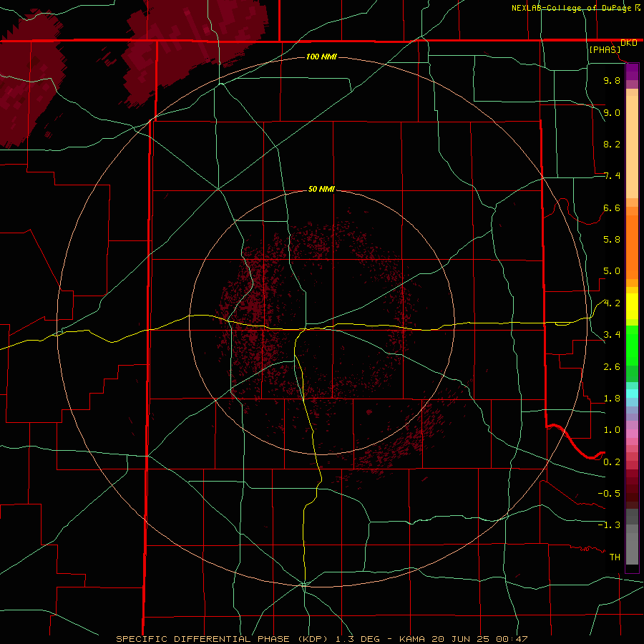Screen dimensions: 644x644
Task: Click the purple top color band in legend
Action: point(632,72)
